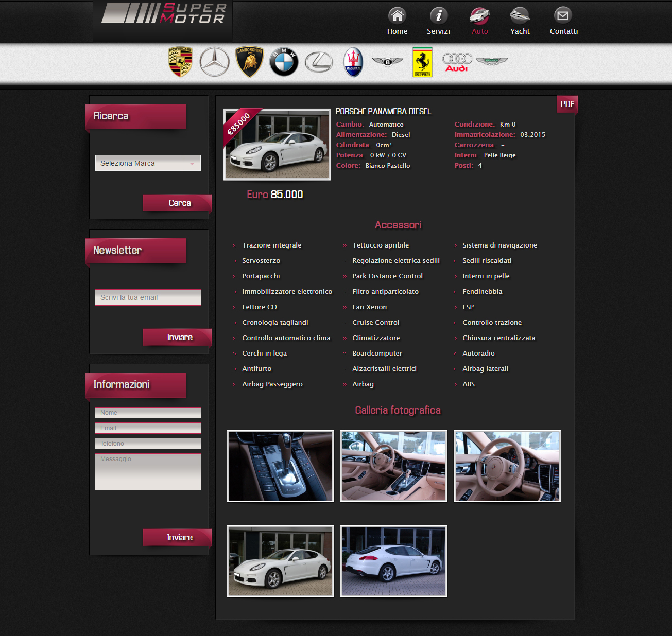Click the Controllo trazione accessory
Image resolution: width=672 pixels, height=636 pixels.
pos(492,323)
